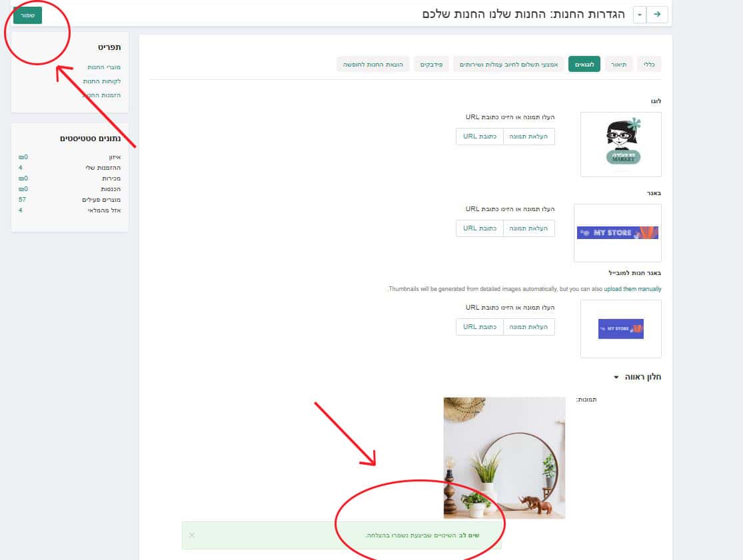Open the פידבקים tab

(431, 65)
